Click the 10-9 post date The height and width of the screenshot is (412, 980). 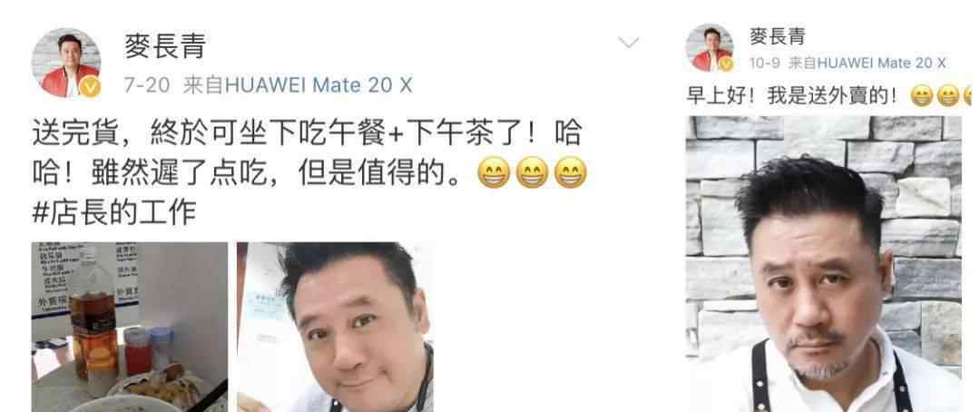point(766,63)
